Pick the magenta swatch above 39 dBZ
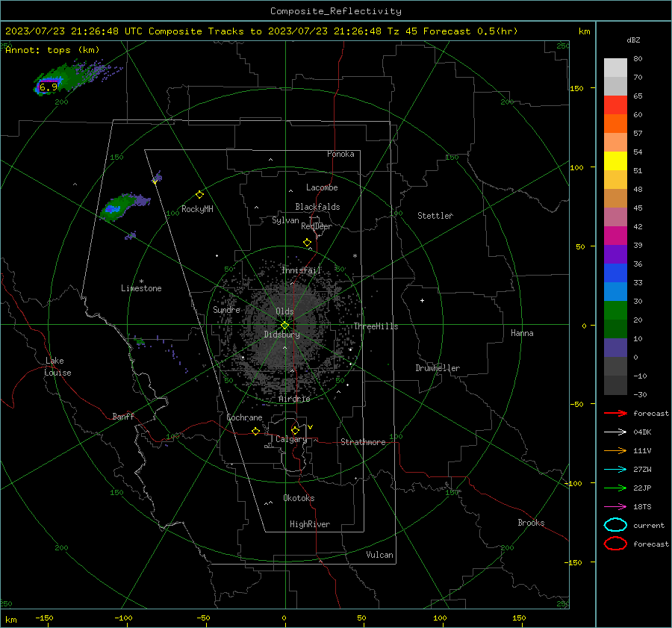The width and height of the screenshot is (672, 628). click(x=615, y=235)
